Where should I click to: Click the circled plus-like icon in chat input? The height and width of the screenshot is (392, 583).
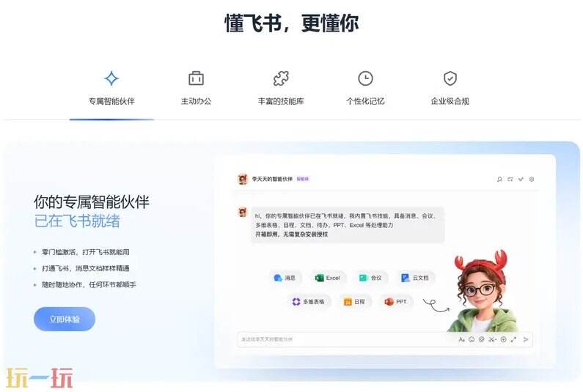(x=503, y=339)
